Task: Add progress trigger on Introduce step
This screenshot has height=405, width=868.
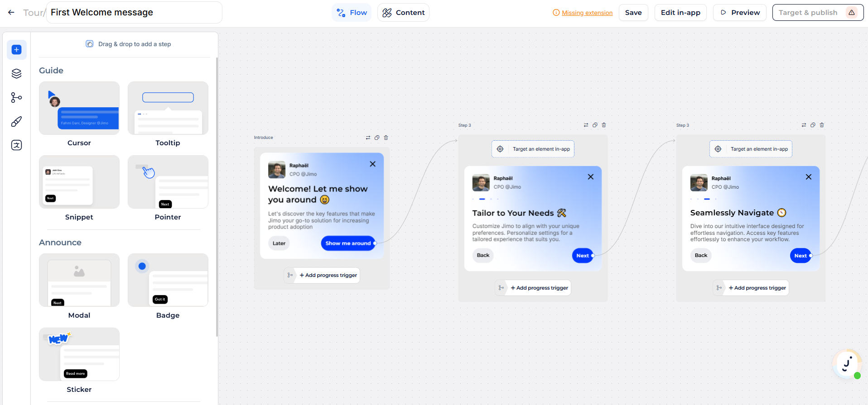Action: point(328,275)
